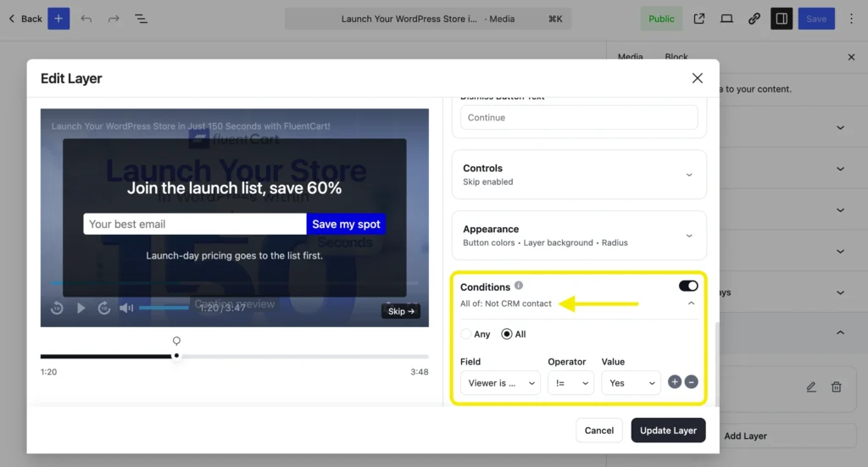The width and height of the screenshot is (868, 467).
Task: Click the timeline marker pin above scrubber
Action: coord(176,341)
